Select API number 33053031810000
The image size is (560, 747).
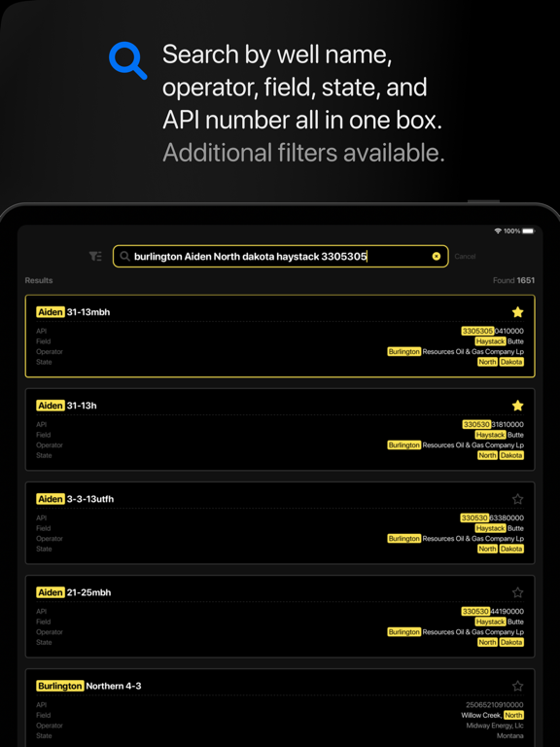(493, 424)
